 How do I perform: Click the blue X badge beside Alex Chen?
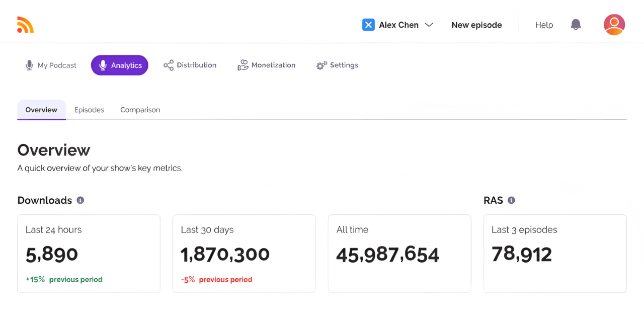(368, 24)
